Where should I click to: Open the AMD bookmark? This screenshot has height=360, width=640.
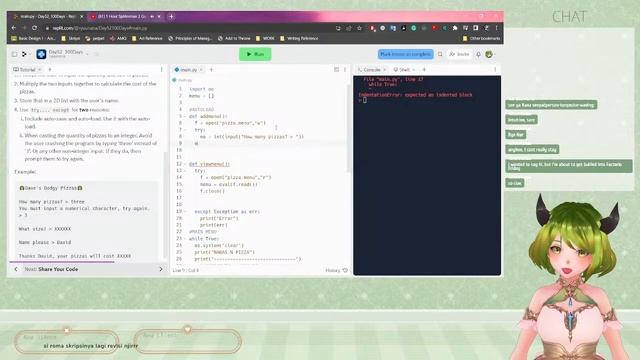118,38
